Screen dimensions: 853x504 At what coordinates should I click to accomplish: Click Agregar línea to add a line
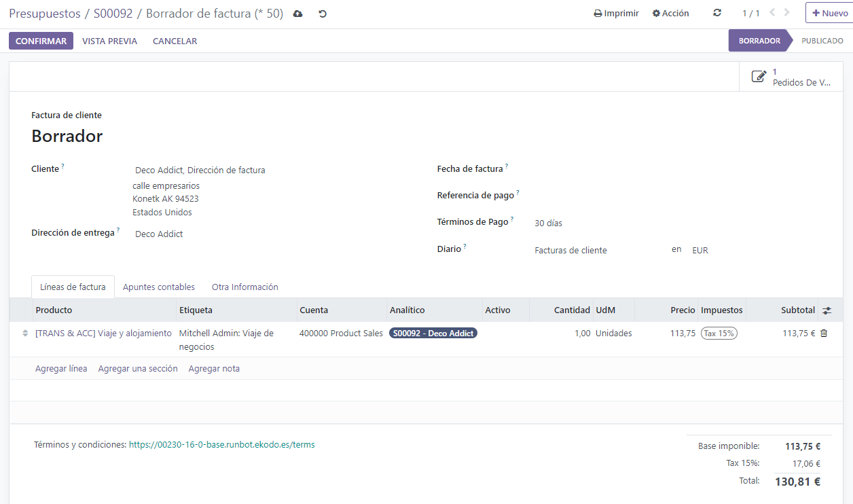coord(61,369)
